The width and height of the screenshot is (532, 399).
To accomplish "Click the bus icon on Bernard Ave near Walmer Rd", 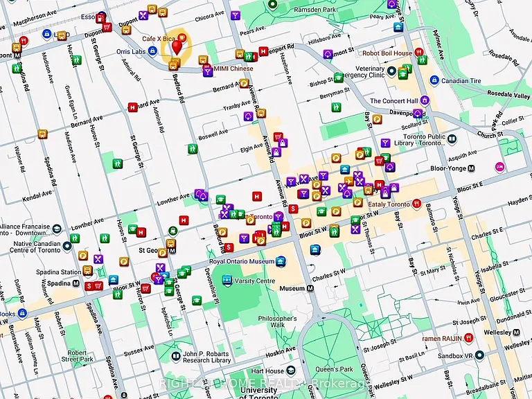I will (42, 134).
